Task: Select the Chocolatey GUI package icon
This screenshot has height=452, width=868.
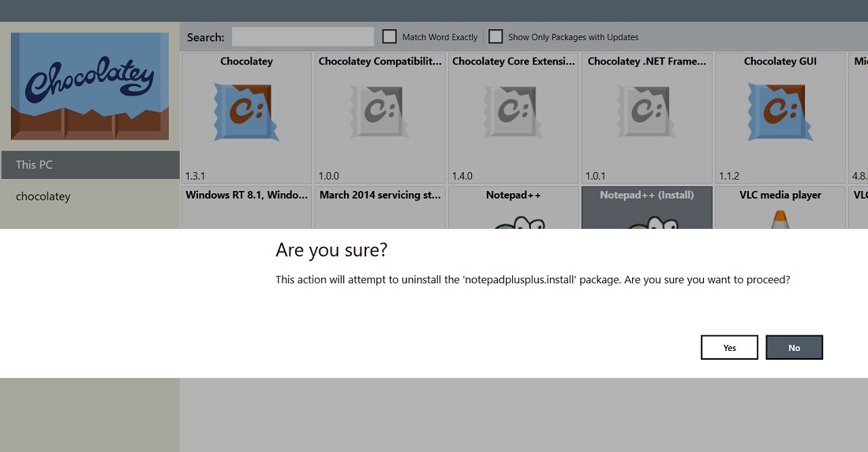Action: pyautogui.click(x=780, y=112)
